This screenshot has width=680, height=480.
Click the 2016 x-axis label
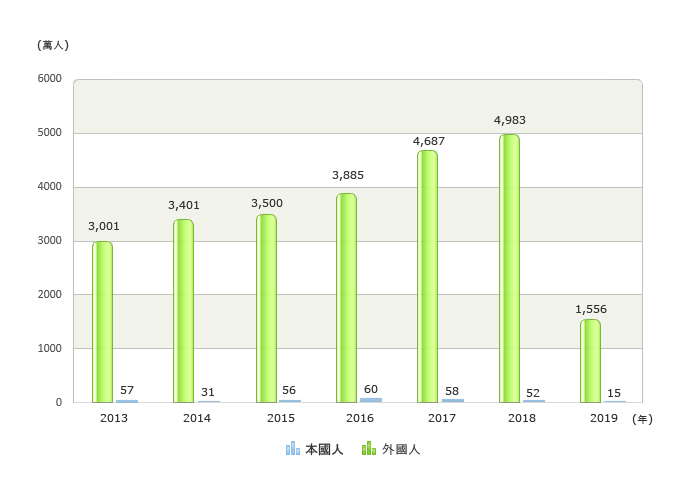pos(360,418)
